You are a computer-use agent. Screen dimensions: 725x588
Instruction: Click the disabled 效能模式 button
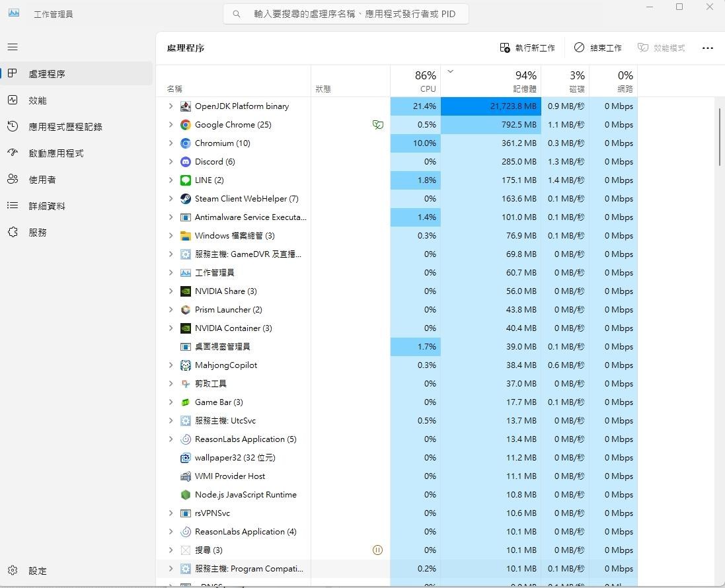(x=661, y=48)
